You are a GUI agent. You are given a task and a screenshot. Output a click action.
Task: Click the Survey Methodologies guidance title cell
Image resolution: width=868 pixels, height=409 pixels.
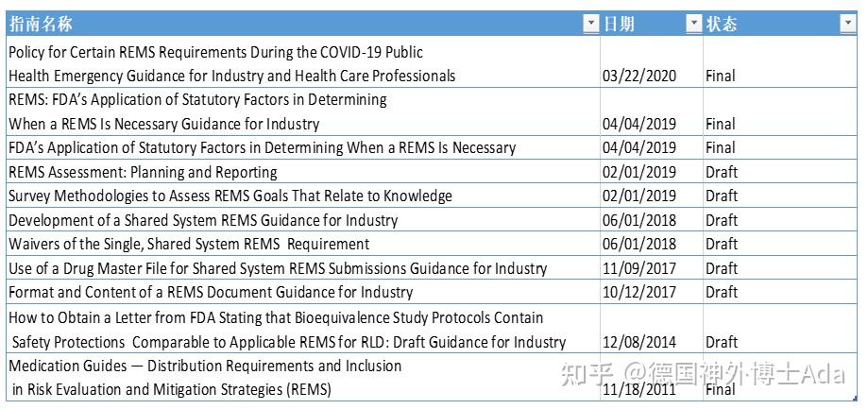[230, 196]
